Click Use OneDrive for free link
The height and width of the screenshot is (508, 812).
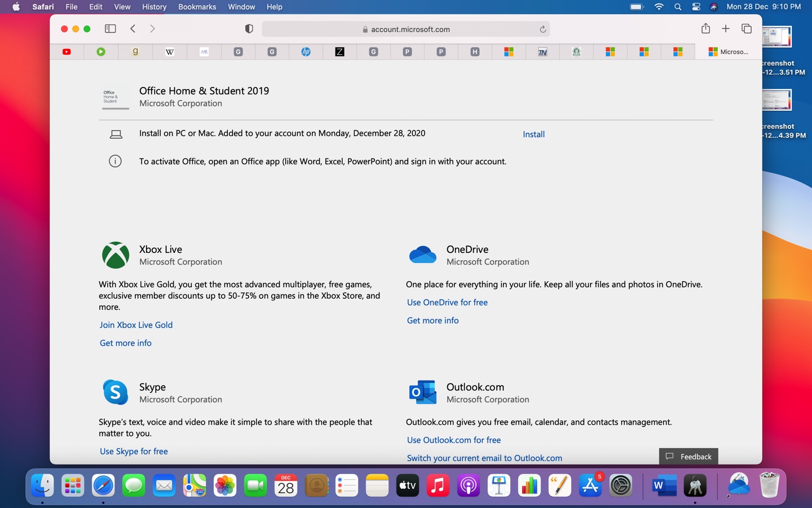pyautogui.click(x=447, y=303)
